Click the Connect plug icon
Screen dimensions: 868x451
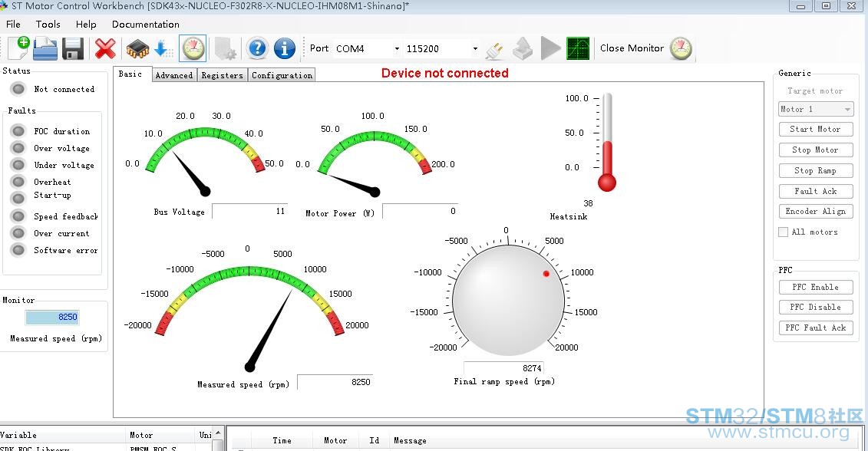(x=493, y=51)
